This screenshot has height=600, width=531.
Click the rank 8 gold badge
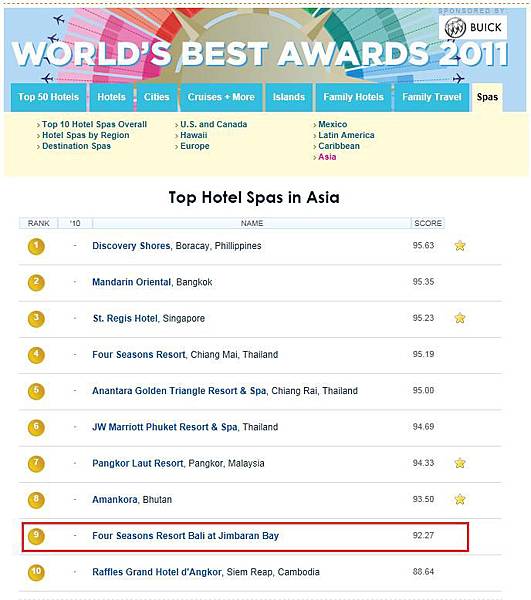36,500
